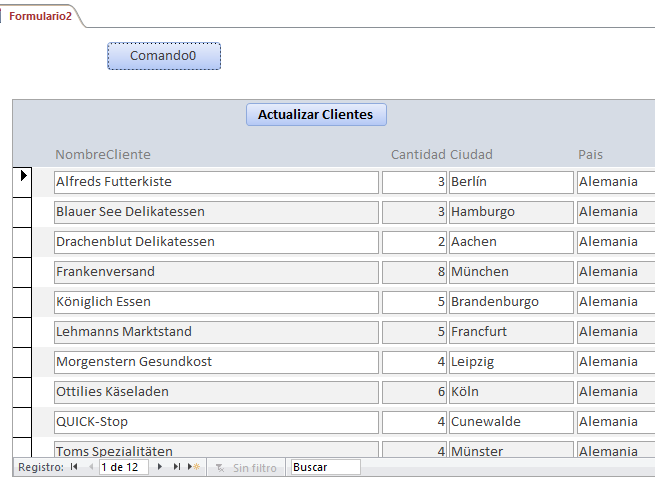
Task: Go to previous record arrow
Action: click(x=91, y=467)
